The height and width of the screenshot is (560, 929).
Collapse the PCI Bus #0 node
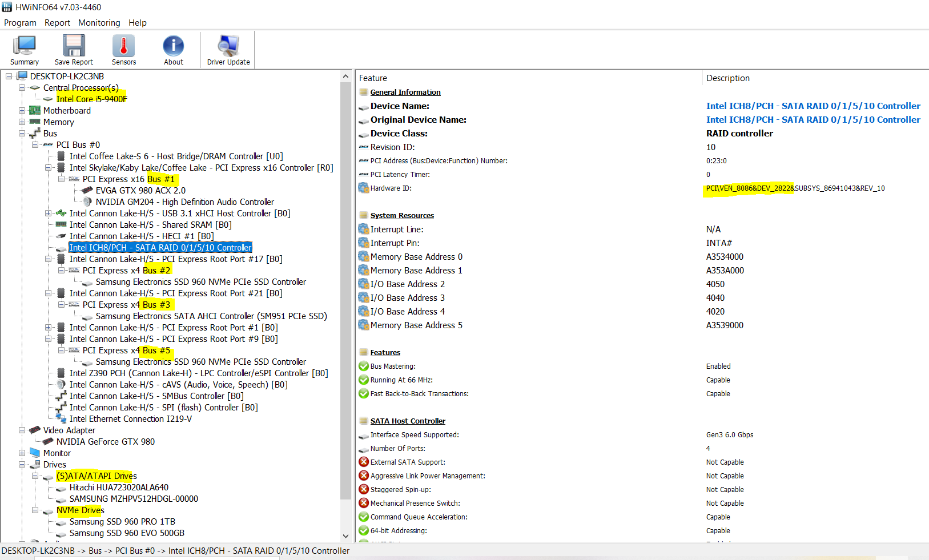(x=35, y=144)
